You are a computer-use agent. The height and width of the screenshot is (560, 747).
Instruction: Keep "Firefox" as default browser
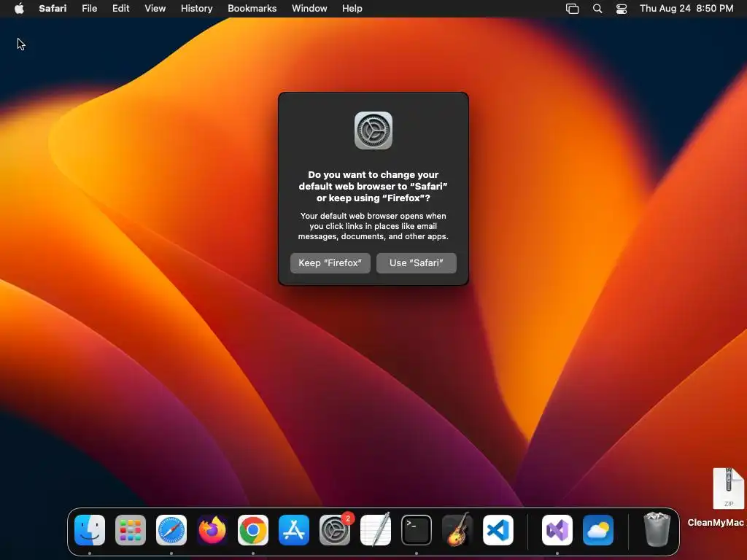point(330,262)
